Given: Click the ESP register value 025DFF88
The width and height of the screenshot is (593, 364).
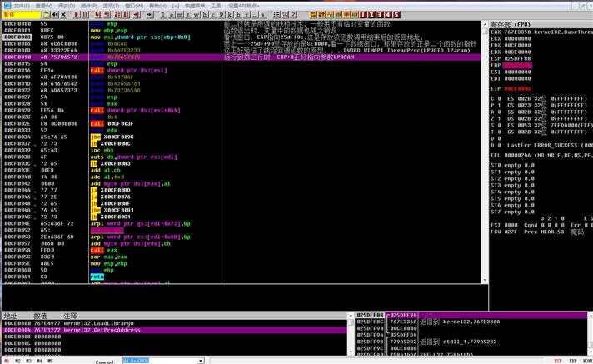Looking at the screenshot, I should [x=517, y=58].
